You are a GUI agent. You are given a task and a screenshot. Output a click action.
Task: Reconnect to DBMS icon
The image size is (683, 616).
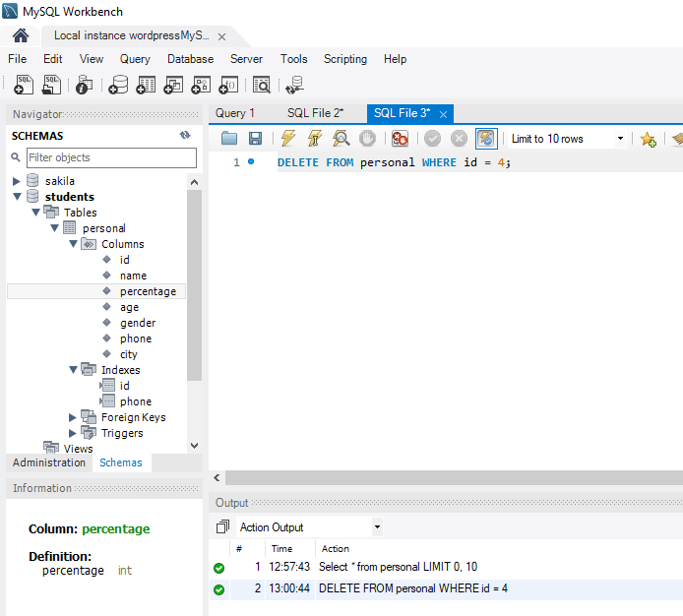295,85
